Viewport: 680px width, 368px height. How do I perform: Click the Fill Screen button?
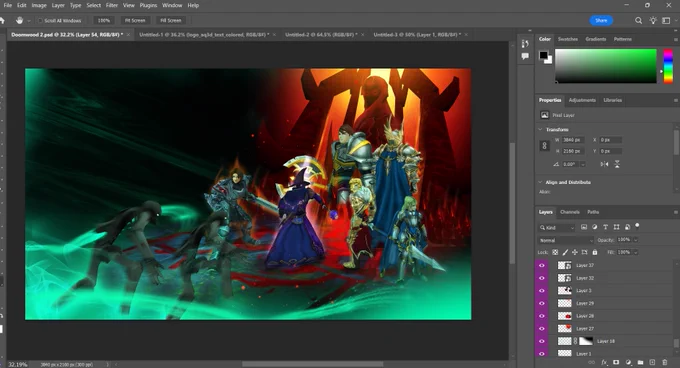(x=171, y=20)
